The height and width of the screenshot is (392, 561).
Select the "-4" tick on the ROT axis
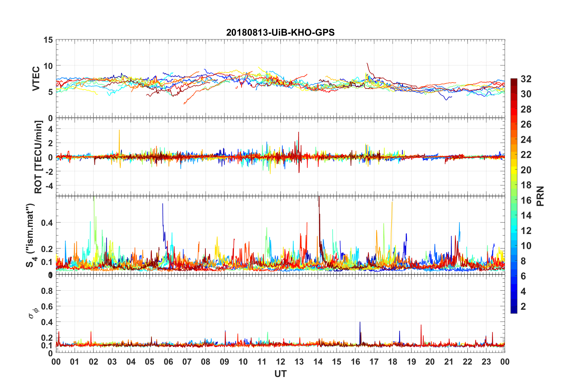49,186
